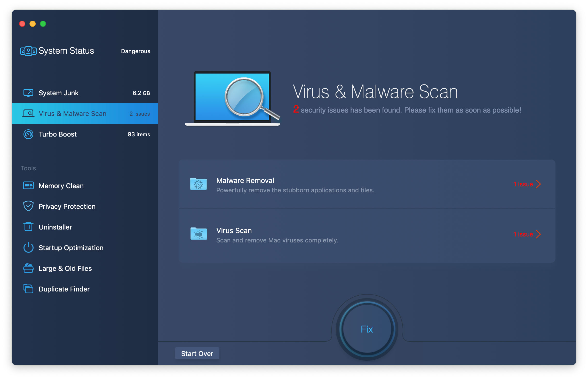Image resolution: width=588 pixels, height=379 pixels.
Task: Click the Memory Clean tool icon
Action: (28, 185)
